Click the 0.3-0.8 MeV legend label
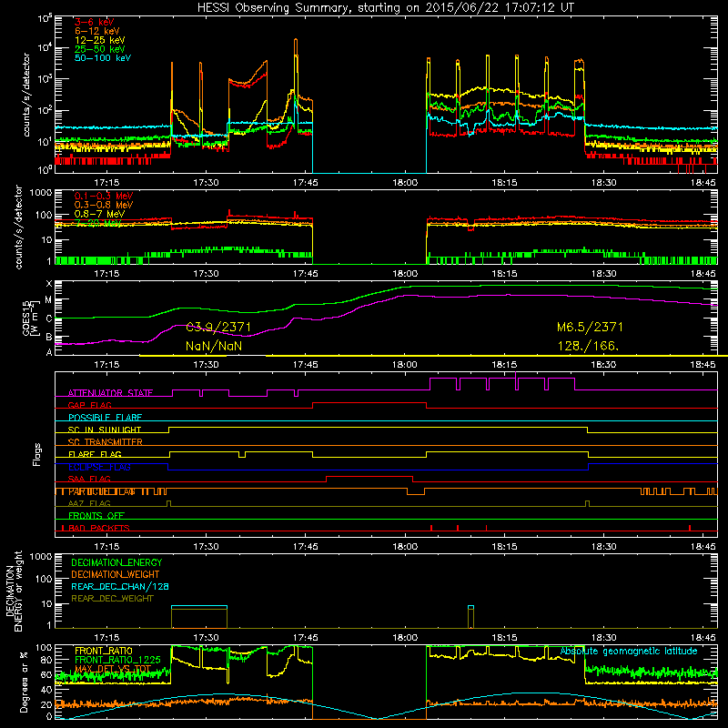 [x=104, y=205]
